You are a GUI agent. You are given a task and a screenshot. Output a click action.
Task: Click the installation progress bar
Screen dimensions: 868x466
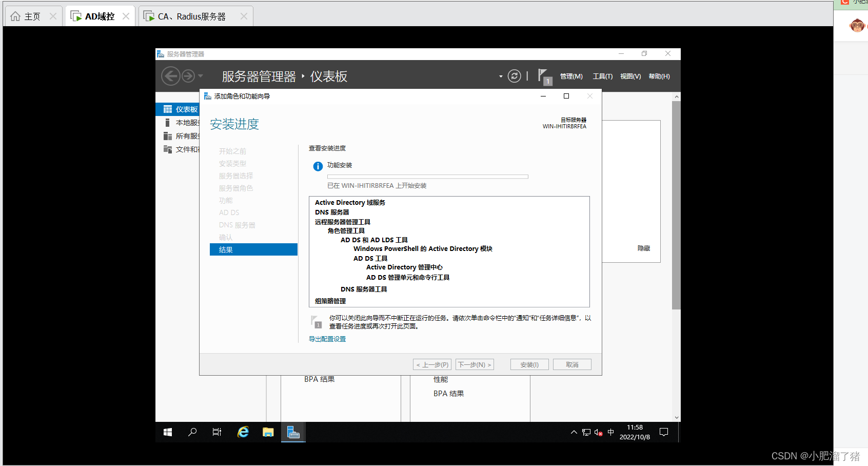tap(428, 177)
